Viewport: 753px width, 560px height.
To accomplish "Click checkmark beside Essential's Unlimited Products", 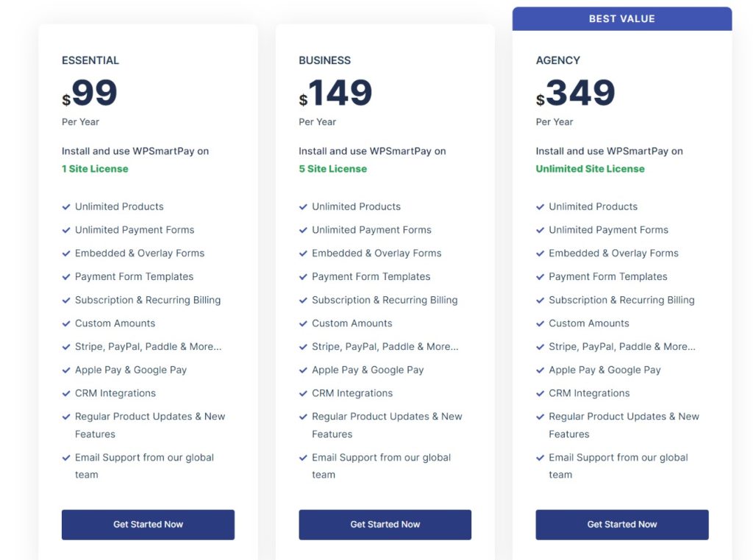I will 66,207.
